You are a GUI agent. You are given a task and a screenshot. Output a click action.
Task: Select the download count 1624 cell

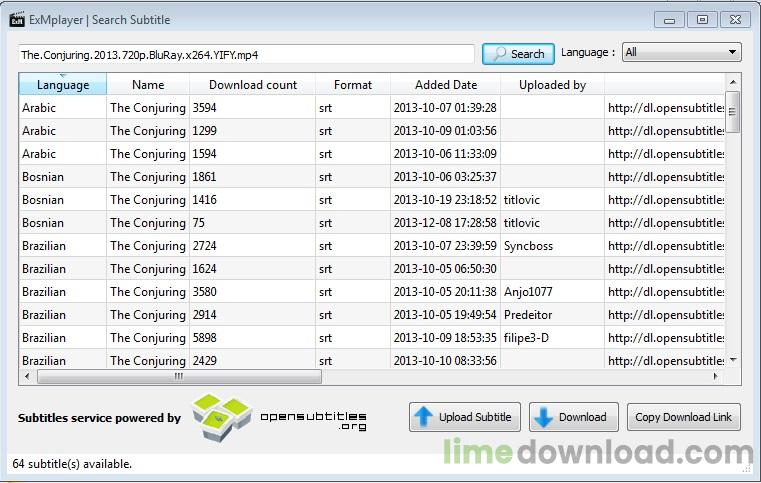tap(252, 269)
